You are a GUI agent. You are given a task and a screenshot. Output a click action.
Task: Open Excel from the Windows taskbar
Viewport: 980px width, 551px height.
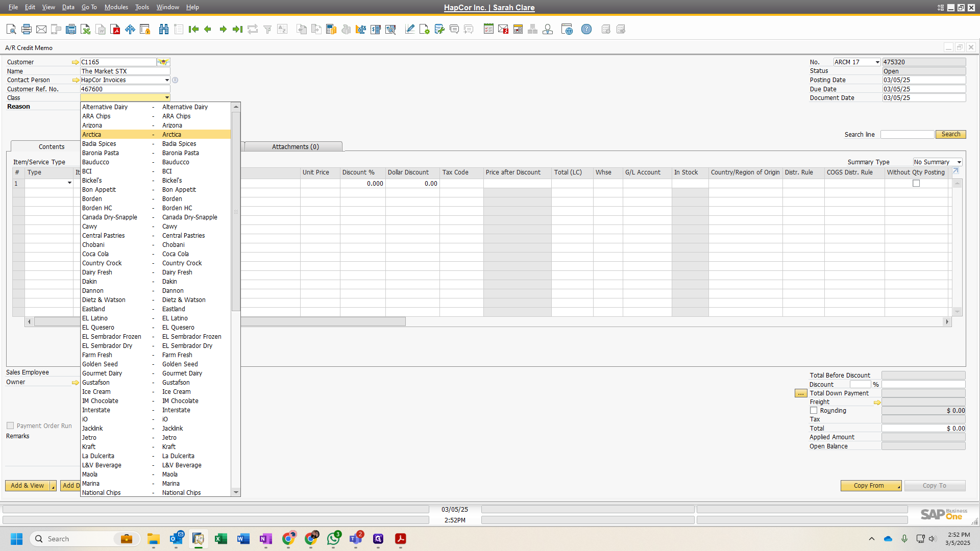pyautogui.click(x=220, y=539)
